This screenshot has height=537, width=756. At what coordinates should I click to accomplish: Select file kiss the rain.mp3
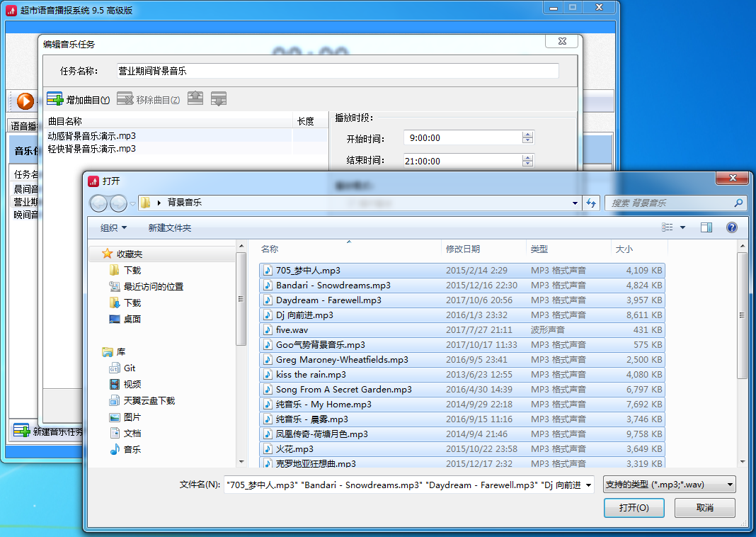[462, 374]
